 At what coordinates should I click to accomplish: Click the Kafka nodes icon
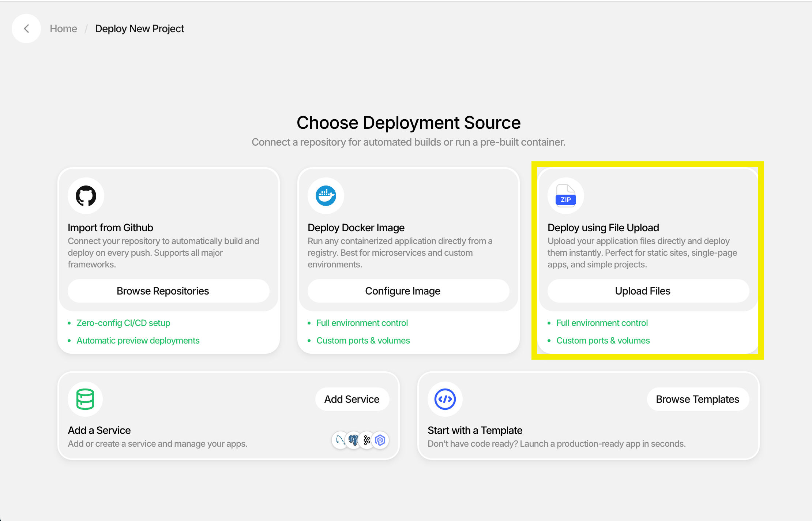click(x=367, y=440)
